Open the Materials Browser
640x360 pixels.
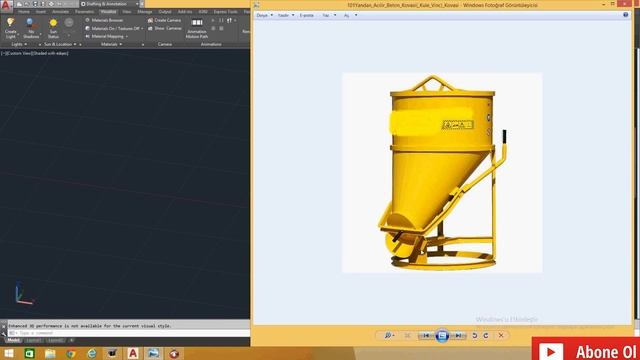point(104,20)
